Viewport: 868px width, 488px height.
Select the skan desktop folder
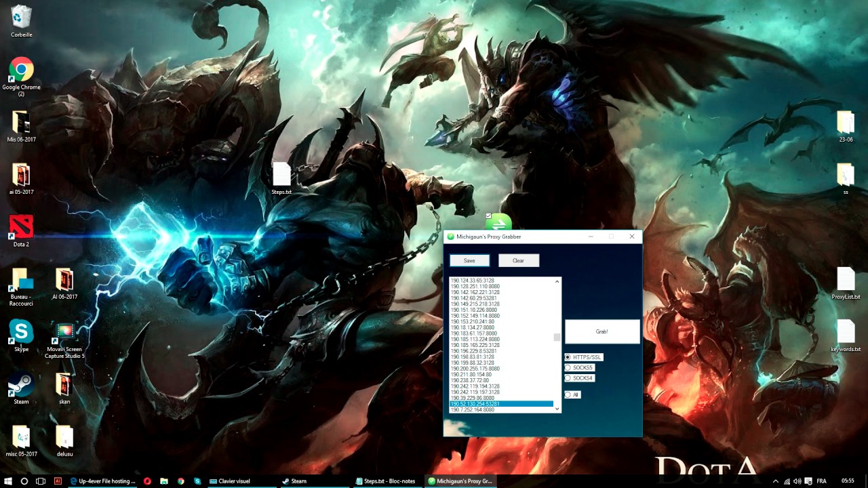point(64,388)
